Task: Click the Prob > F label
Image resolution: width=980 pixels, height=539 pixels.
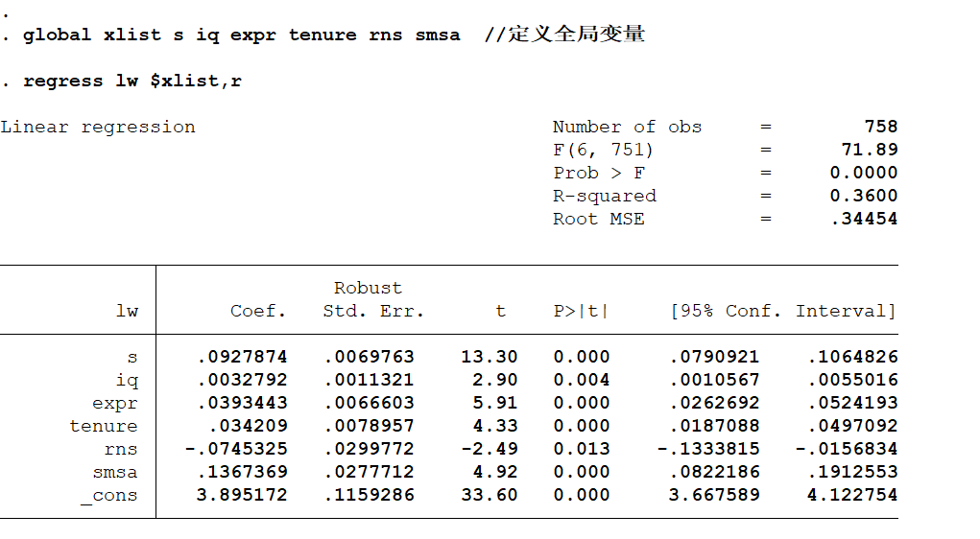Action: pos(599,173)
